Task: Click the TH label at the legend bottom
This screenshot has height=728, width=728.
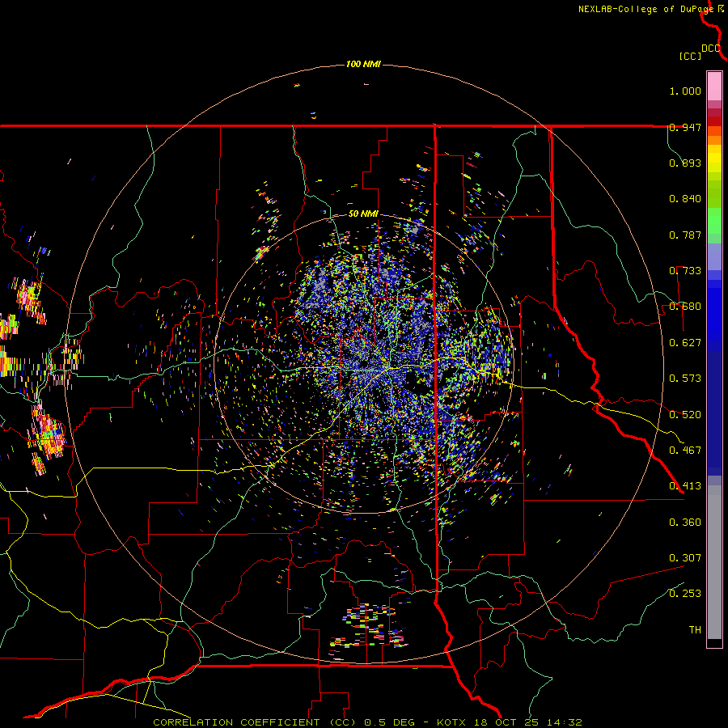Action: (695, 630)
